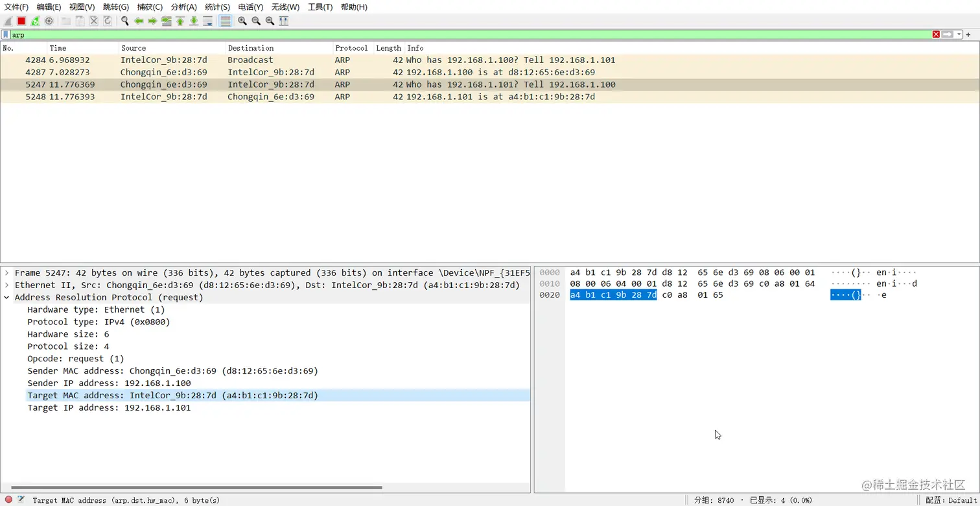Click the packet details horizontal scrollbar
This screenshot has height=506, width=980.
tap(196, 487)
